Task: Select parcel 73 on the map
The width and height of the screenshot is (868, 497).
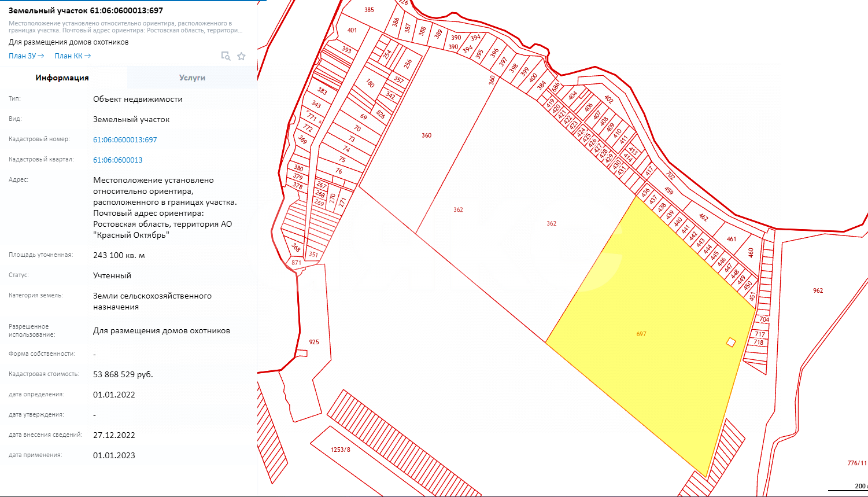Action: 352,139
